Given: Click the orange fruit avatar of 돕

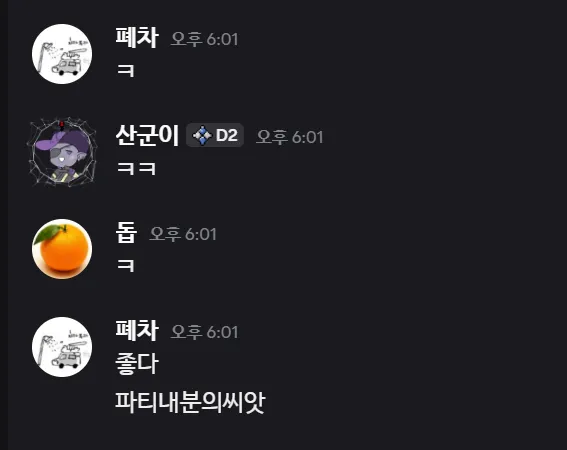Looking at the screenshot, I should click(62, 249).
